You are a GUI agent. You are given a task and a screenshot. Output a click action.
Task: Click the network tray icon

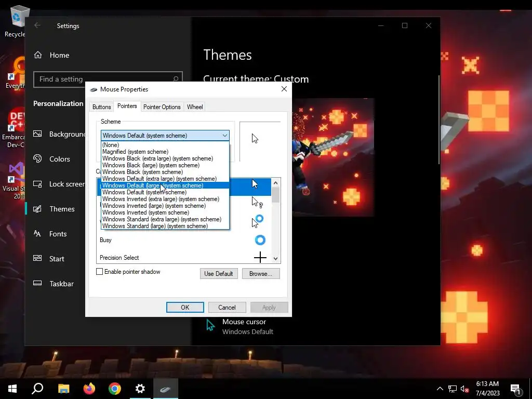pos(453,389)
